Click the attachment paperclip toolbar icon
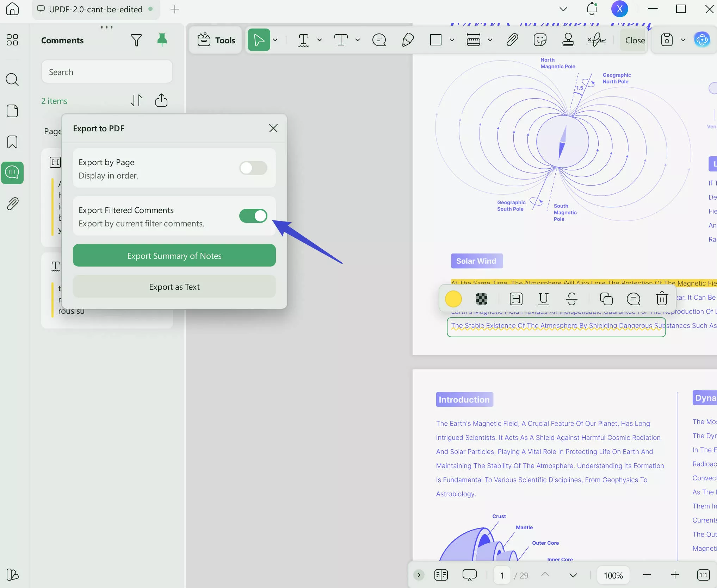This screenshot has height=588, width=717. click(x=512, y=40)
